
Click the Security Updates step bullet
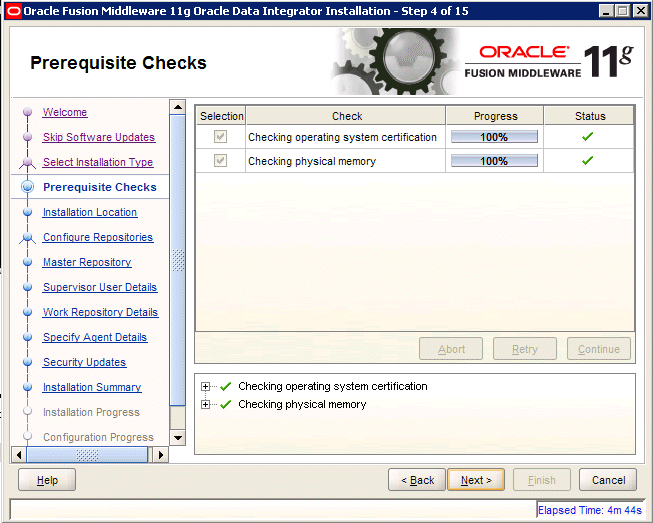point(27,362)
